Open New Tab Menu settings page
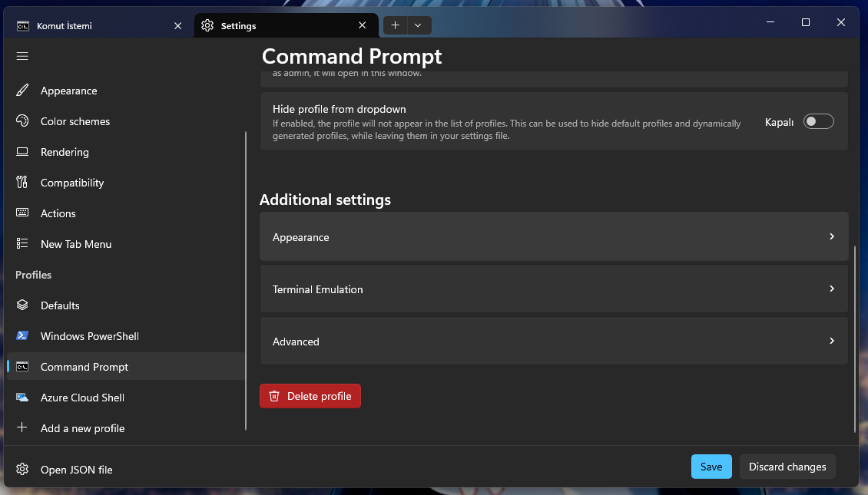The width and height of the screenshot is (868, 495). tap(126, 244)
